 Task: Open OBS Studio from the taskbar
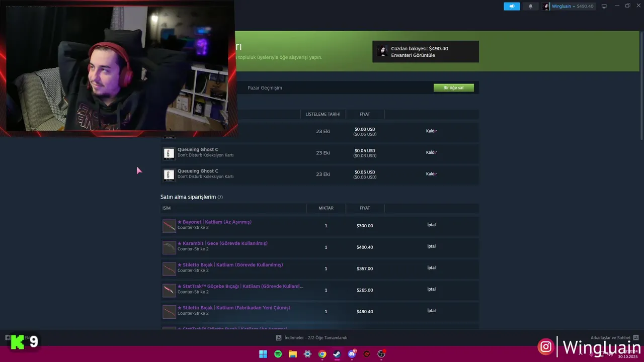[381, 354]
